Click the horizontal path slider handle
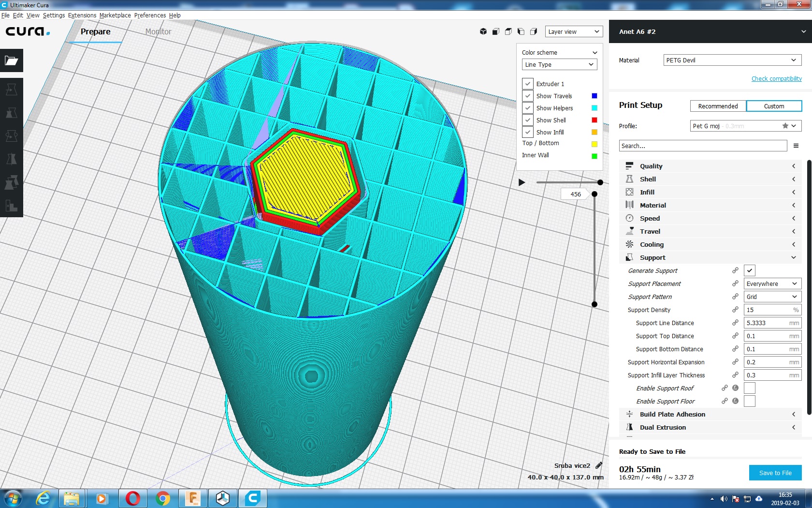 [x=600, y=182]
